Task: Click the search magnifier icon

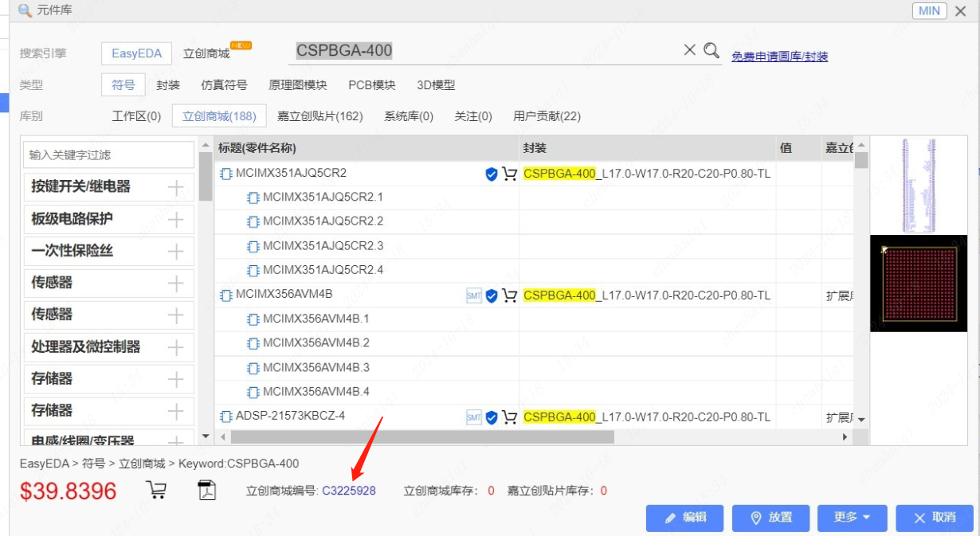Action: tap(711, 50)
